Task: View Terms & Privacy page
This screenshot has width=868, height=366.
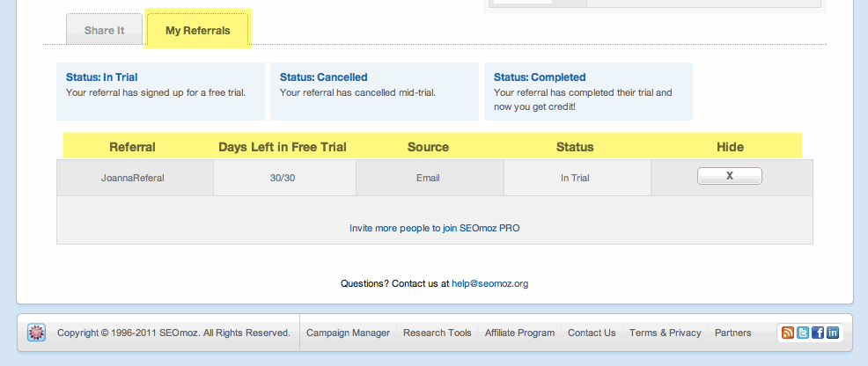Action: pos(665,333)
